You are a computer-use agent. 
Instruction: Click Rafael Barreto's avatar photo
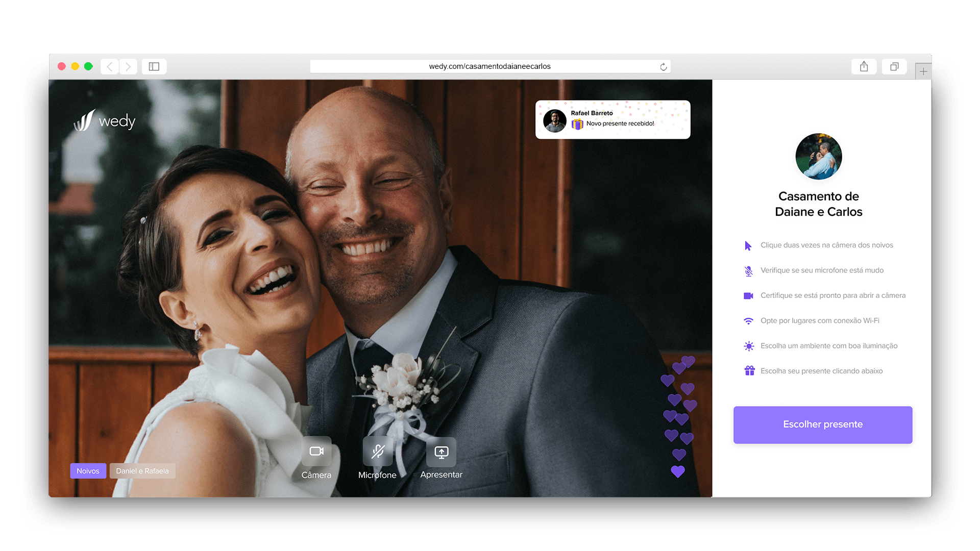pyautogui.click(x=555, y=120)
